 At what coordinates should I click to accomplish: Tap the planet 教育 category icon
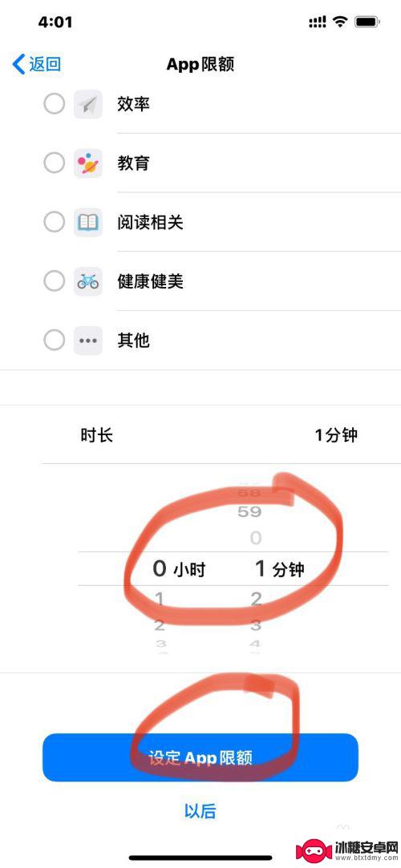click(x=88, y=164)
